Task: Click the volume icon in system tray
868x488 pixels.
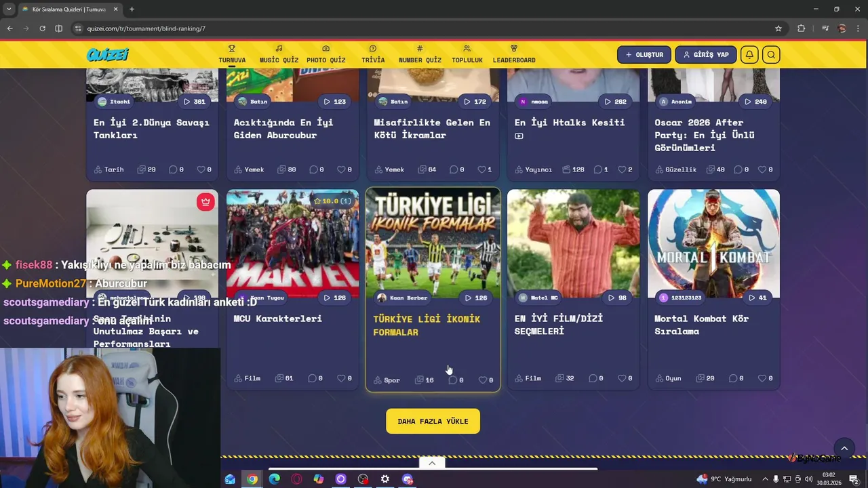Action: (x=809, y=479)
